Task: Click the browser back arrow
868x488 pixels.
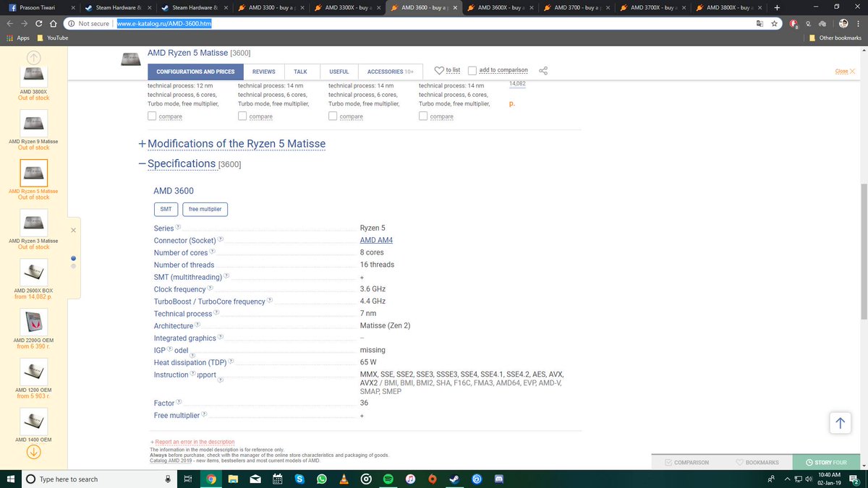Action: coord(9,23)
